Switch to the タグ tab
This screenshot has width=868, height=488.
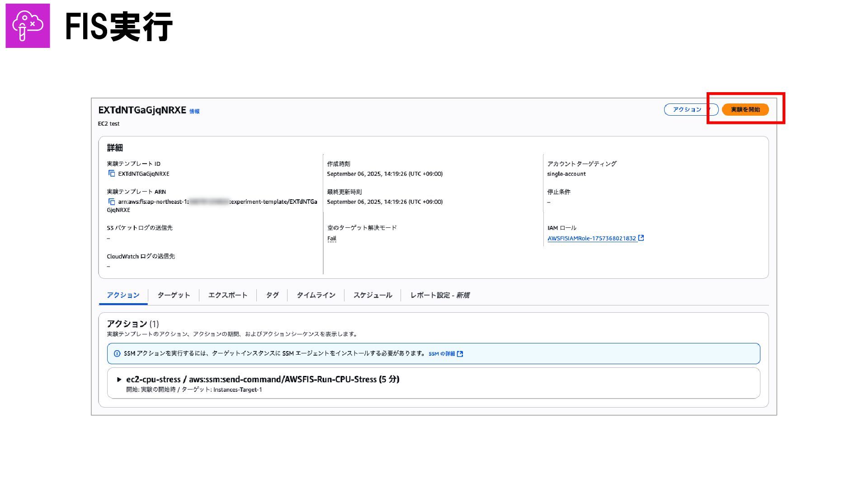pos(272,295)
